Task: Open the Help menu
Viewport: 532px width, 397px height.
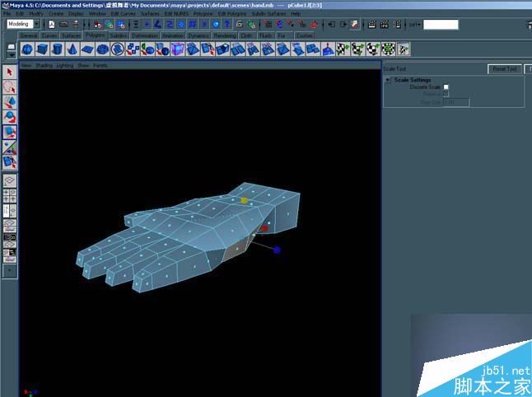Action: [296, 13]
